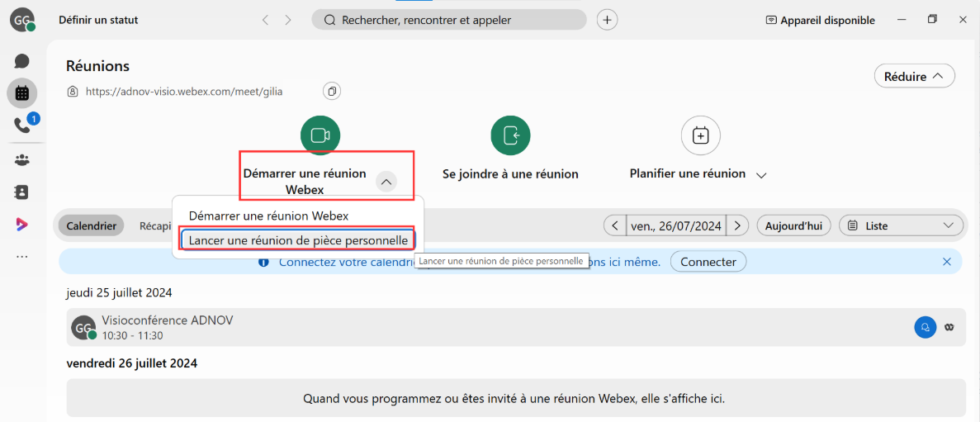Select the Meetings calendar sidebar icon
Viewport: 980px width, 422px height.
21,93
